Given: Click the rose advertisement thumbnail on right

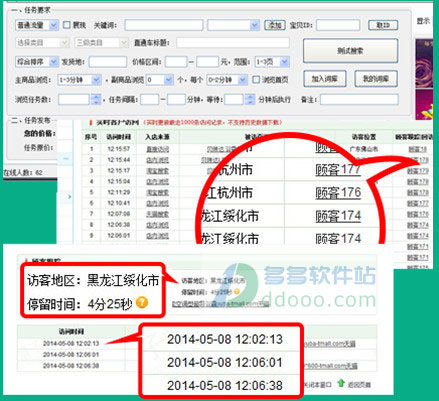Looking at the screenshot, I should click(424, 64).
